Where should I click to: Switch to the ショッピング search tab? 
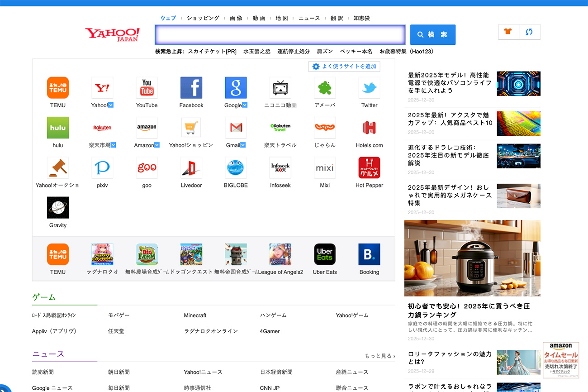[203, 18]
